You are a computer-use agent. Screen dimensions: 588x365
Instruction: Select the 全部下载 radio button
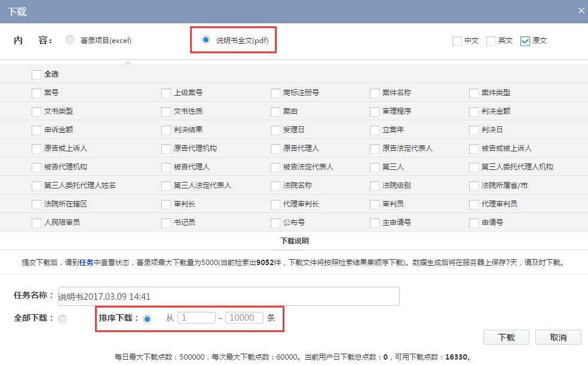click(63, 319)
